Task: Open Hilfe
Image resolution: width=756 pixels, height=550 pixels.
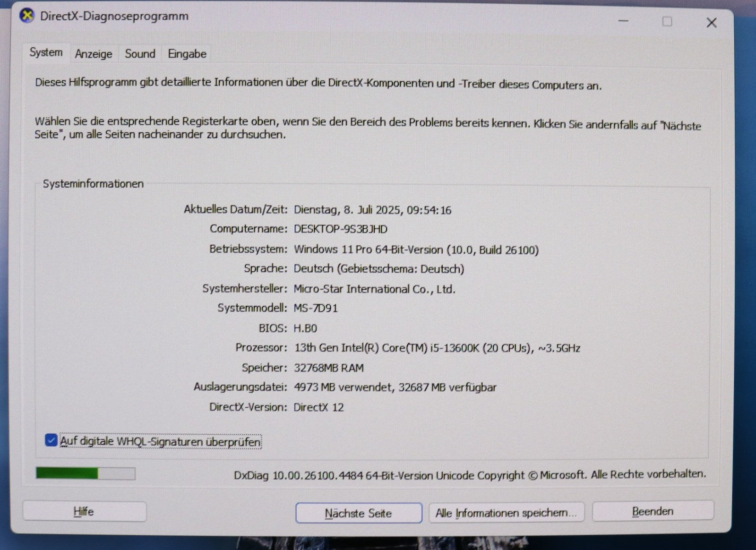Action: click(x=83, y=511)
